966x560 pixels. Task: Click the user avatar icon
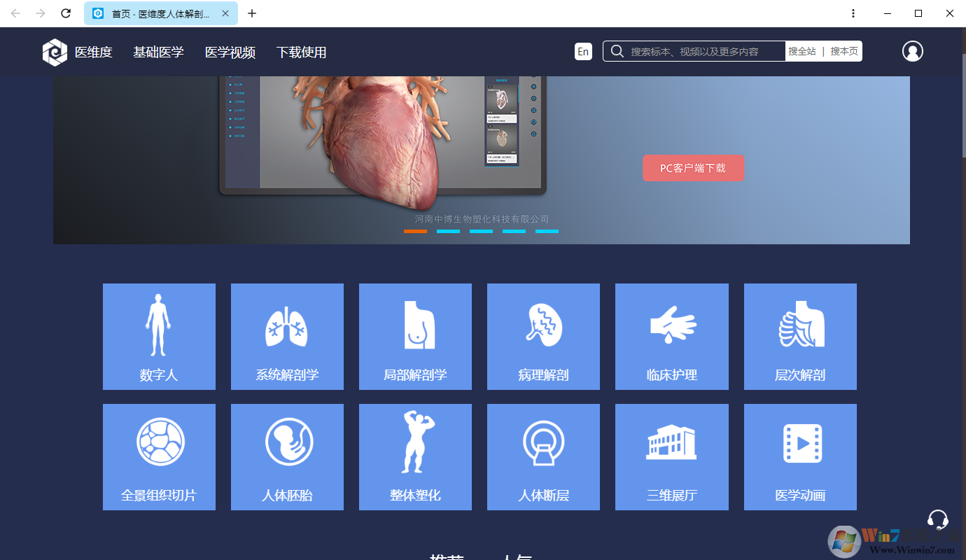coord(913,51)
